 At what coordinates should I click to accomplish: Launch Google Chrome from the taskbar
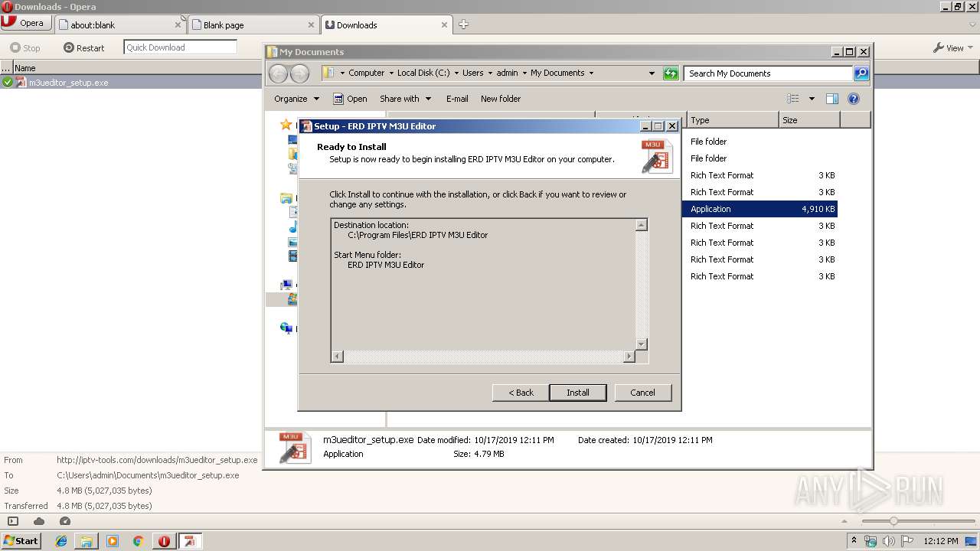[139, 541]
